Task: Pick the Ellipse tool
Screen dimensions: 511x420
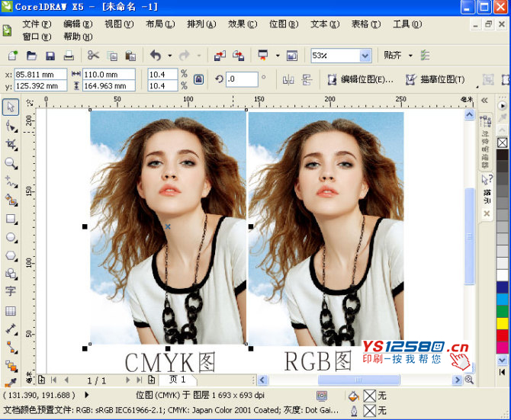Action: point(11,237)
